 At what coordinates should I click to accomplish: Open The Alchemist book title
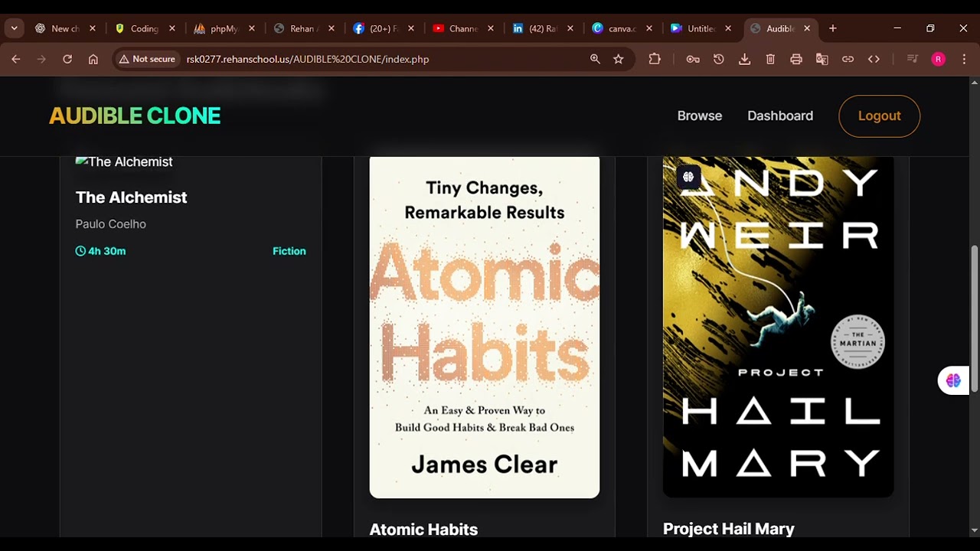131,197
